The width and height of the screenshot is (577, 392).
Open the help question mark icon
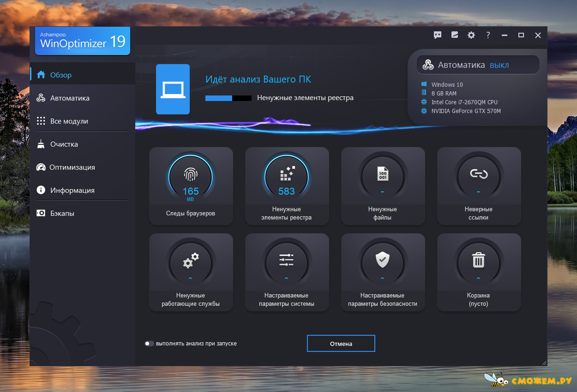[x=488, y=35]
